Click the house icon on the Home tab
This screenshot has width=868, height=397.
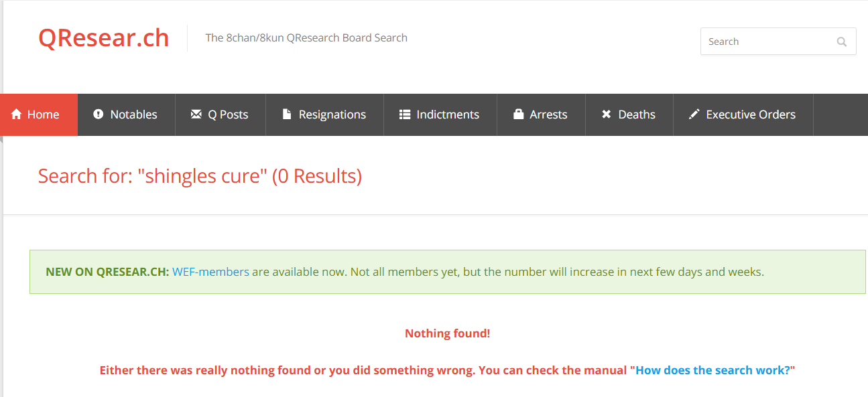[x=17, y=114]
